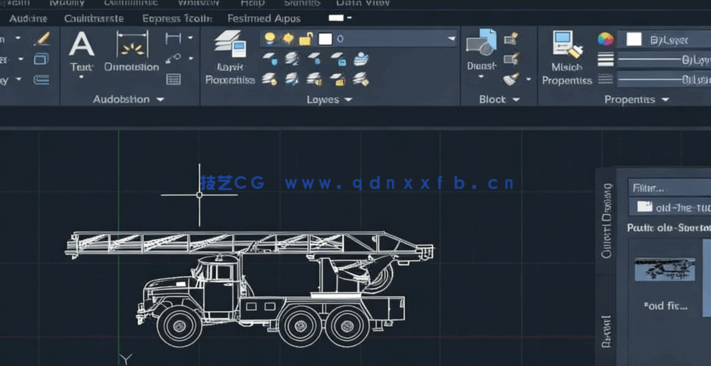Viewport: 711px width, 366px height.
Task: Select the crane truck drawing in canvas
Action: 249,288
